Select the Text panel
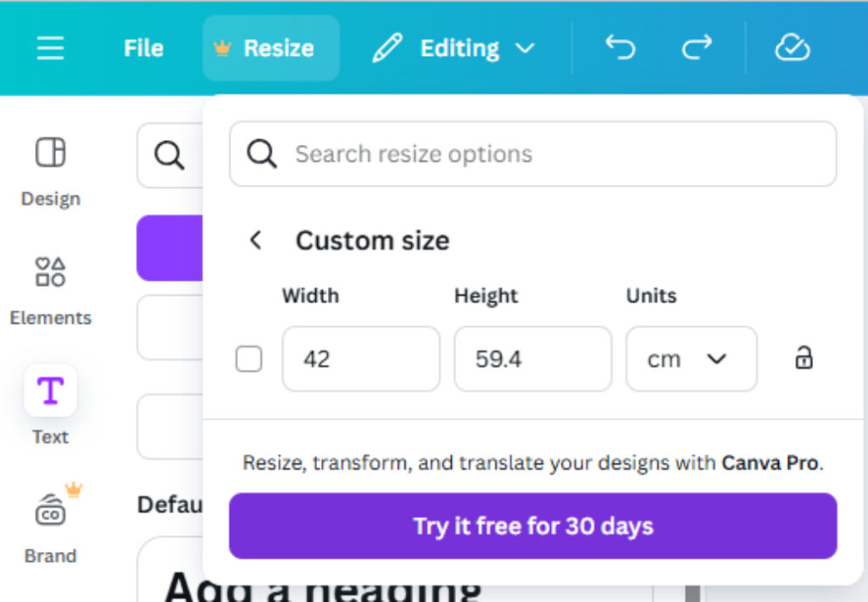The height and width of the screenshot is (602, 868). click(50, 407)
